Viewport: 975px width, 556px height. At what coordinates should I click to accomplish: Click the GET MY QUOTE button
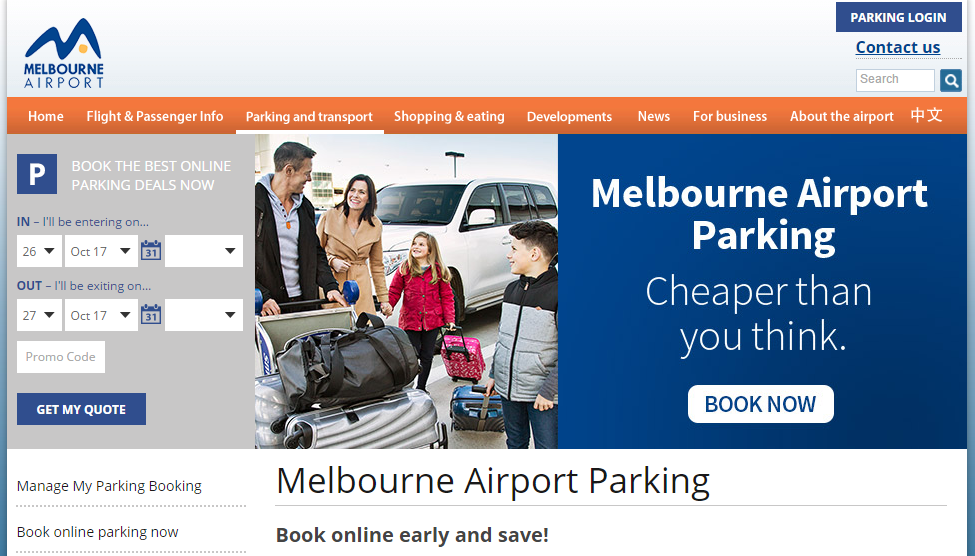point(81,409)
